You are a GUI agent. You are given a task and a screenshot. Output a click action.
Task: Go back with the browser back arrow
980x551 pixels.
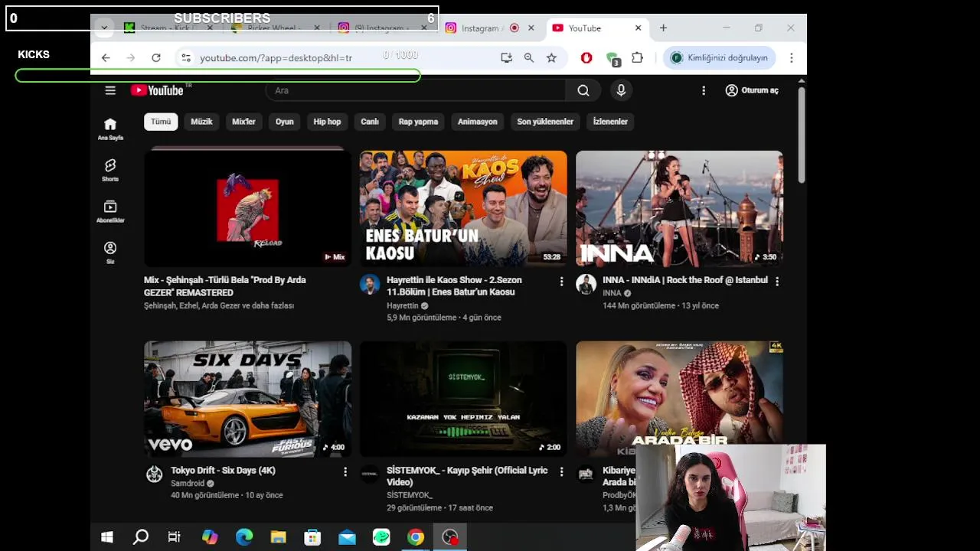point(106,57)
